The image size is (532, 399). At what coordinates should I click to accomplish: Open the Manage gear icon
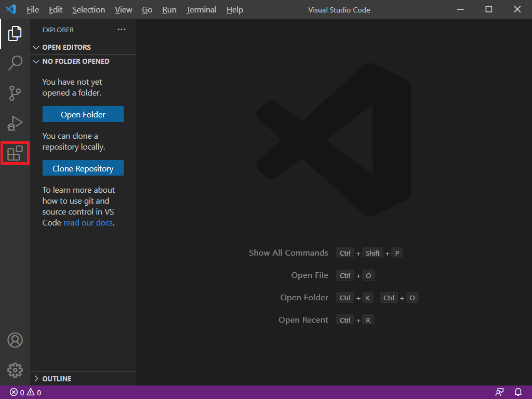point(15,370)
